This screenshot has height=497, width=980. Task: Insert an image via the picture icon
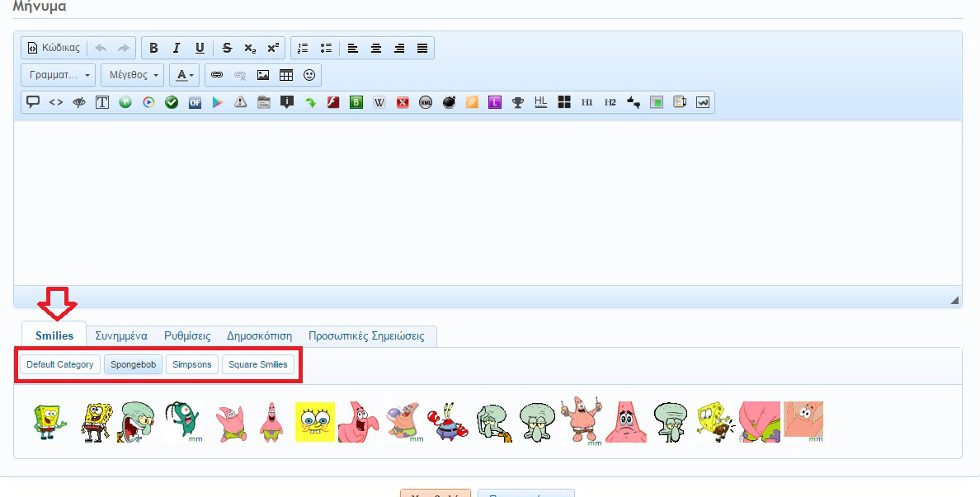(x=263, y=75)
